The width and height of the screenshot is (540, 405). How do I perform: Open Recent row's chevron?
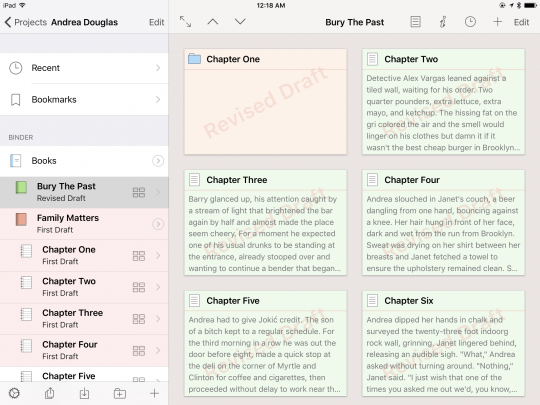[158, 68]
